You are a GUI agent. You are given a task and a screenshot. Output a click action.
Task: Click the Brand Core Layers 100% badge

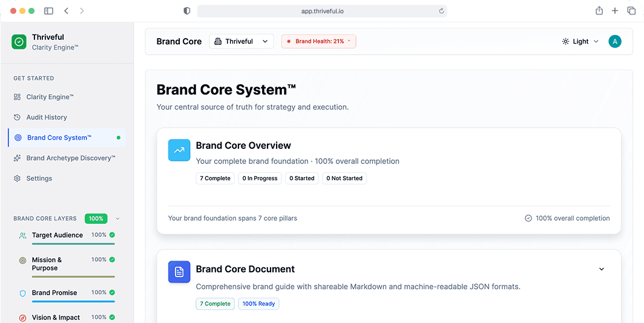pyautogui.click(x=96, y=219)
